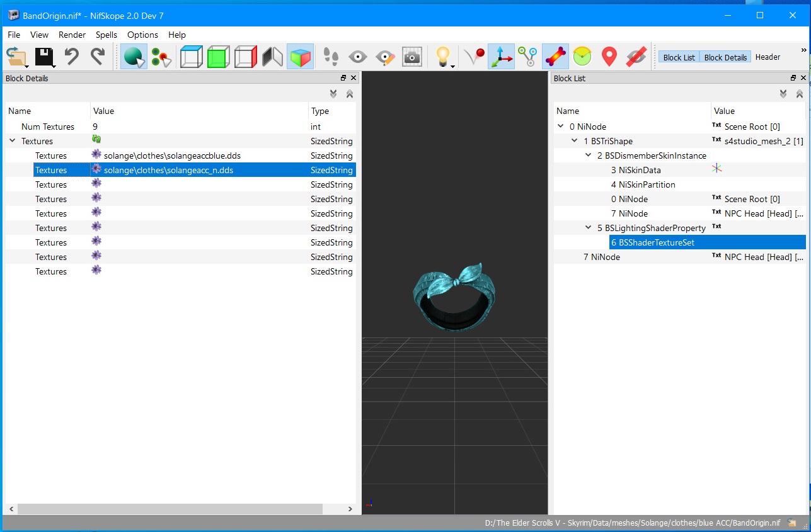Toggle the perspective colored cube view
Image resolution: width=811 pixels, height=532 pixels.
click(300, 57)
